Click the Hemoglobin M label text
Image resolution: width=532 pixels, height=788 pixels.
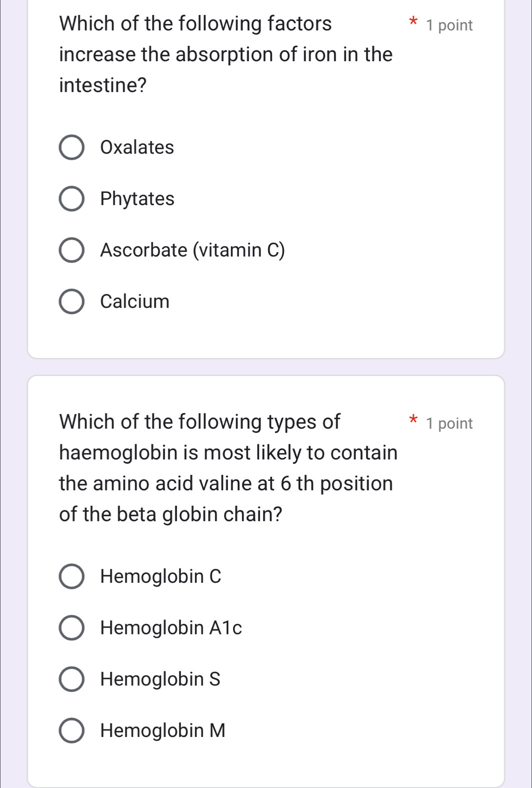pos(162,730)
